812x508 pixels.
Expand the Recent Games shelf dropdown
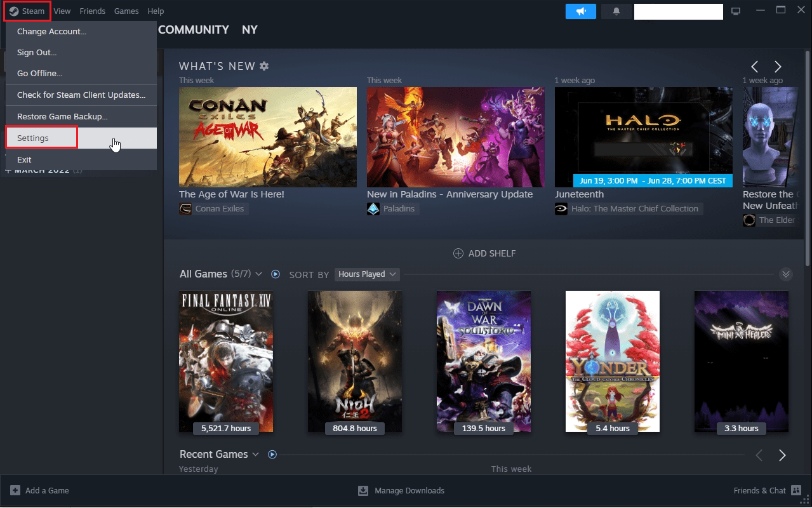point(256,455)
